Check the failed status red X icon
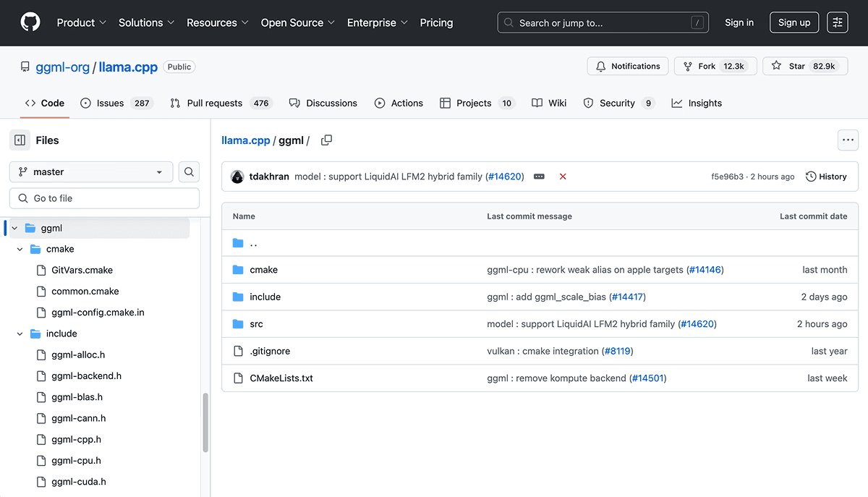This screenshot has width=868, height=497. (563, 176)
